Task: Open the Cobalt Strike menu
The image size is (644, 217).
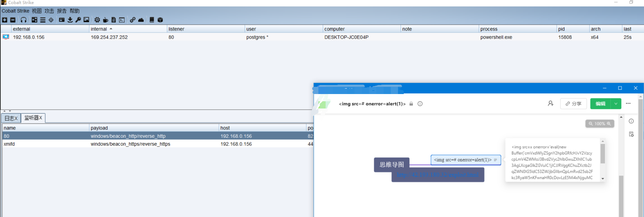Action: tap(16, 11)
